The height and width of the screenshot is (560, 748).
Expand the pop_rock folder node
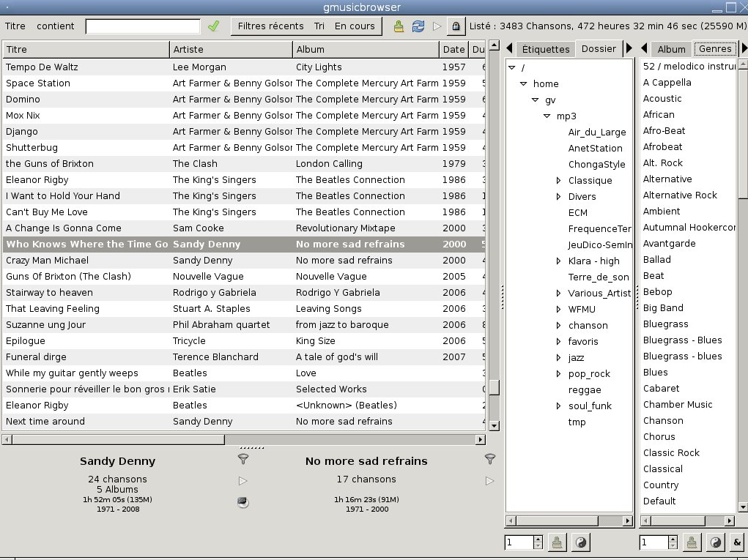tap(558, 374)
